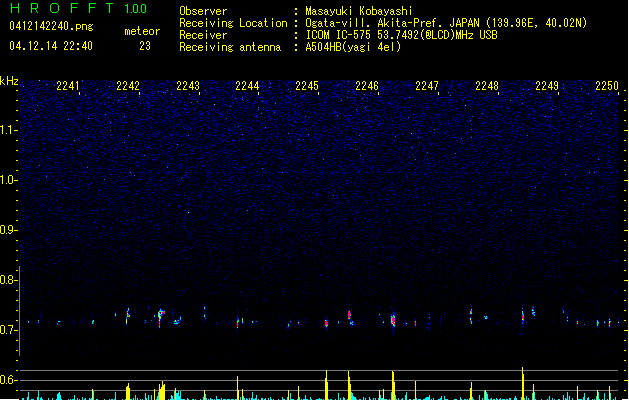Click the kHz axis unit label
Screen dimensions: 629x400
pyautogui.click(x=9, y=81)
